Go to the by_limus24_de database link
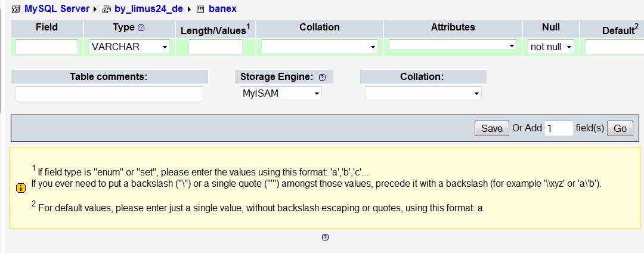The image size is (644, 253). click(x=148, y=8)
